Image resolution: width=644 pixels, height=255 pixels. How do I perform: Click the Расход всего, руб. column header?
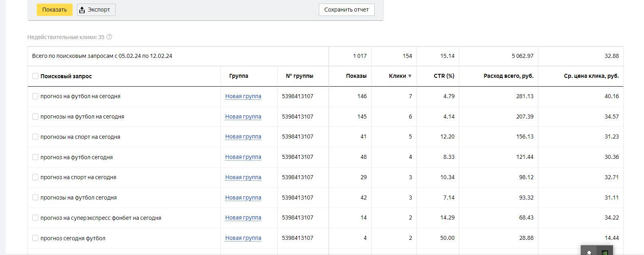coord(508,76)
